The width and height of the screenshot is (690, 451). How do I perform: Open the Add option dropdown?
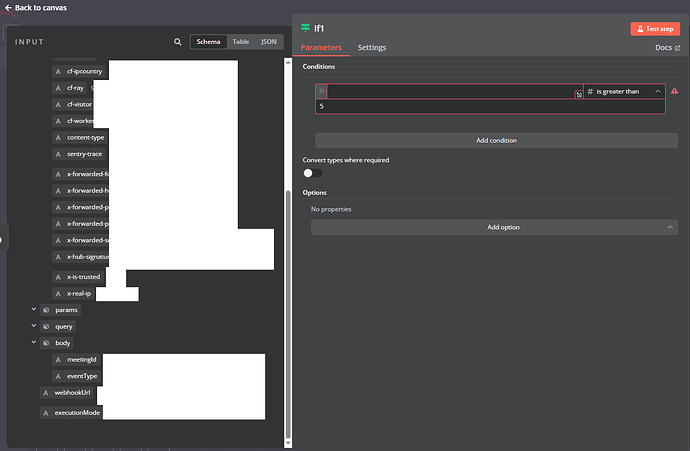(x=494, y=227)
